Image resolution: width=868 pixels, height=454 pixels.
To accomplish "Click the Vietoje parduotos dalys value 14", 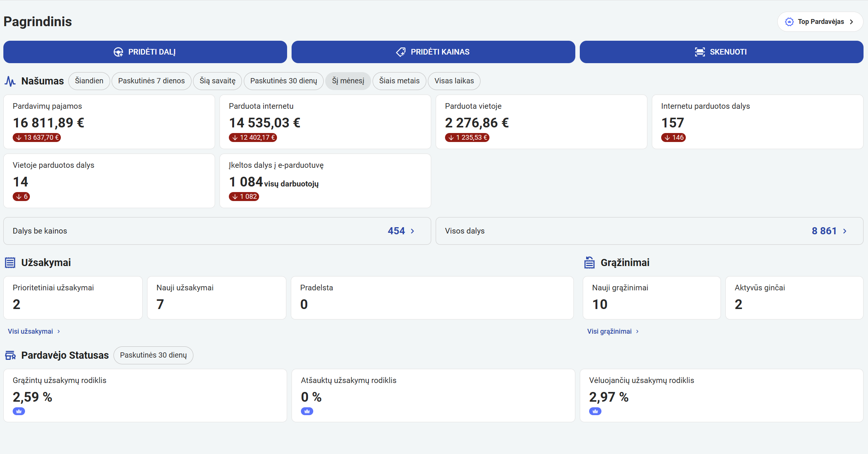I will 21,182.
